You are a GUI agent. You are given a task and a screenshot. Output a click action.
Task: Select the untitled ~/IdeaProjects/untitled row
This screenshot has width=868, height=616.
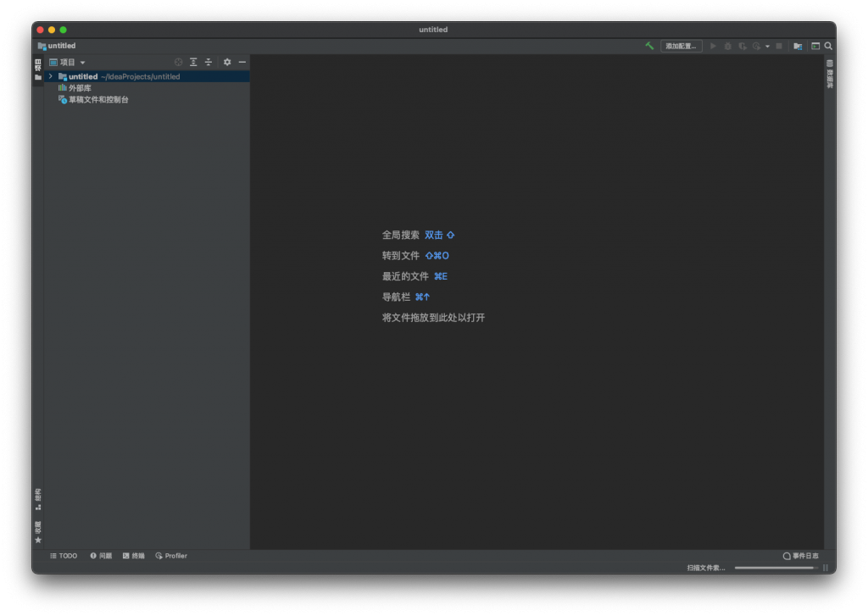pyautogui.click(x=147, y=76)
